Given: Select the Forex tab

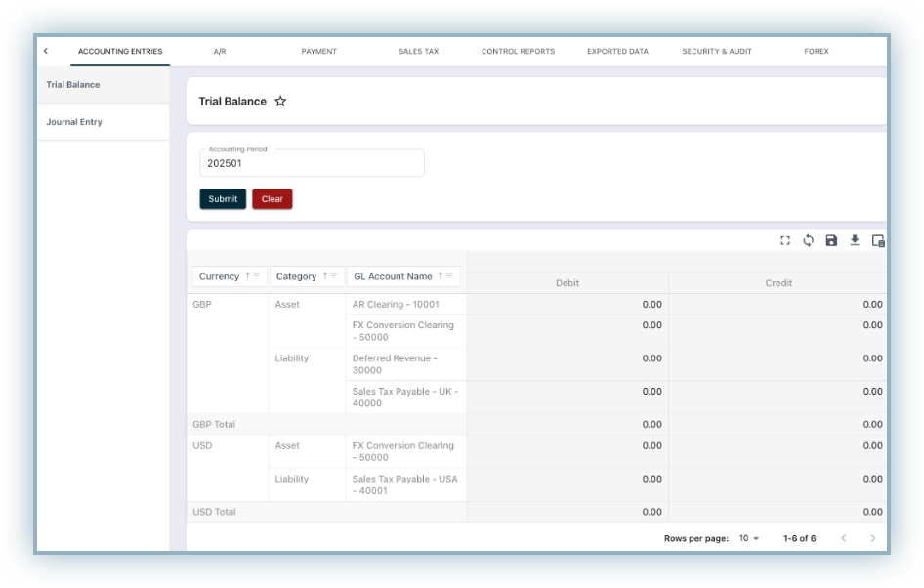Looking at the screenshot, I should tap(816, 51).
